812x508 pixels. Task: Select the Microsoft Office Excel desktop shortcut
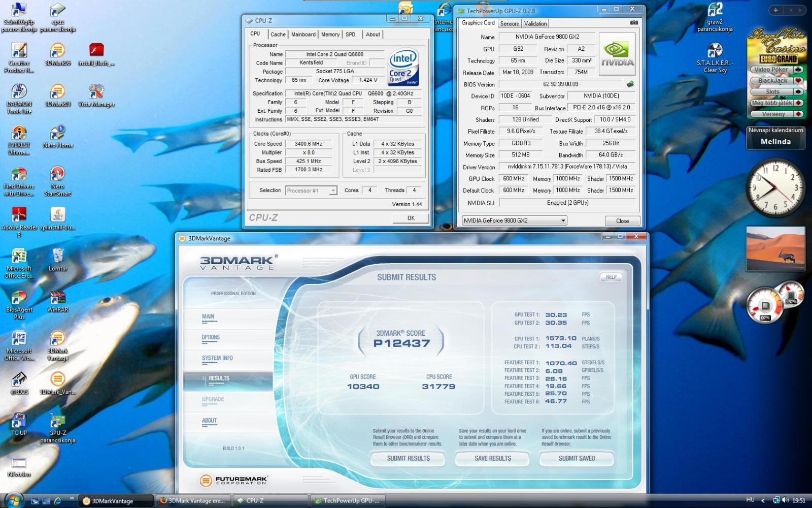coord(19,263)
